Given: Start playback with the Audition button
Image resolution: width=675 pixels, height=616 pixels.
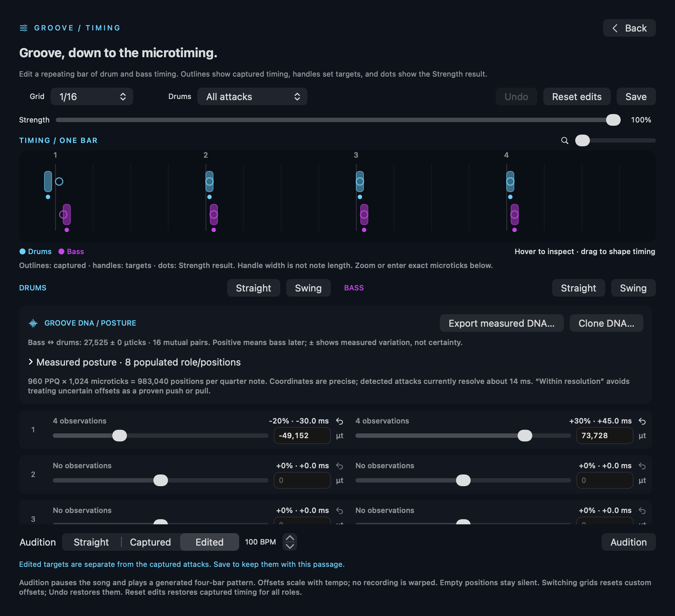Looking at the screenshot, I should (629, 542).
